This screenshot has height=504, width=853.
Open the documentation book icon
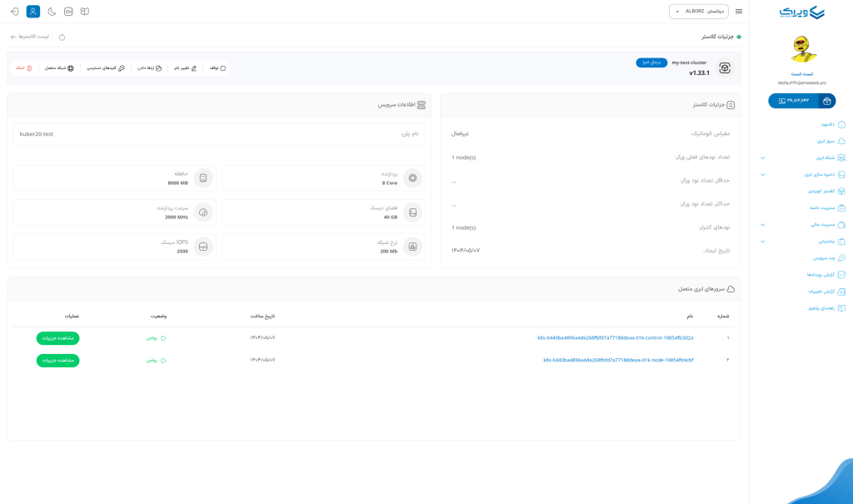85,12
